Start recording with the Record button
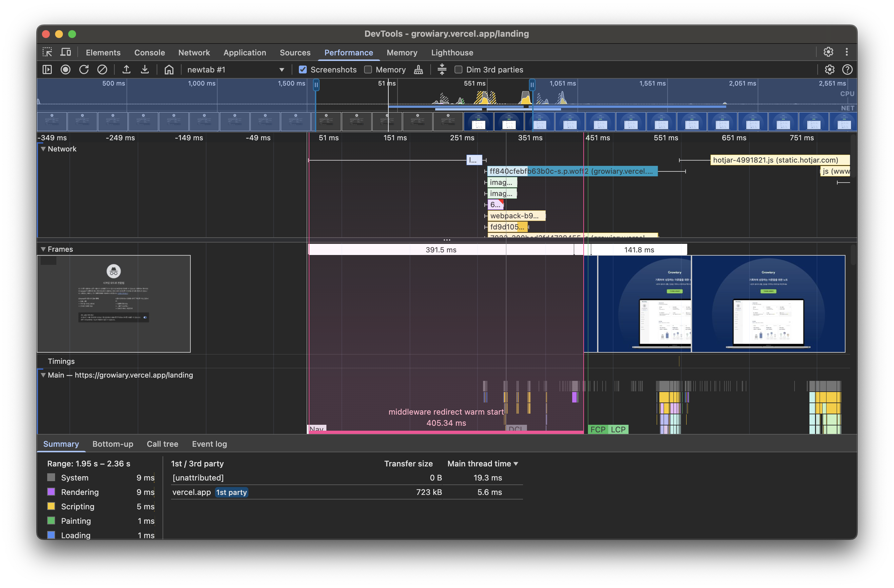 pos(66,69)
